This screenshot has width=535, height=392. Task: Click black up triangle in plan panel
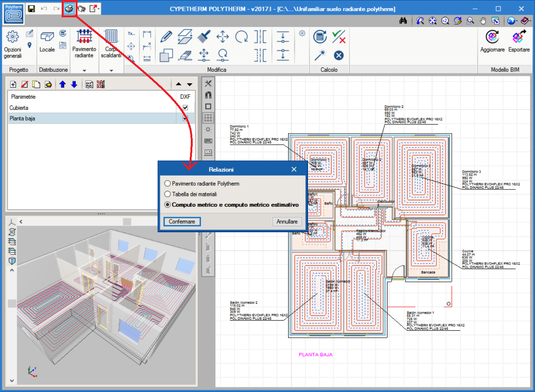[x=178, y=84]
